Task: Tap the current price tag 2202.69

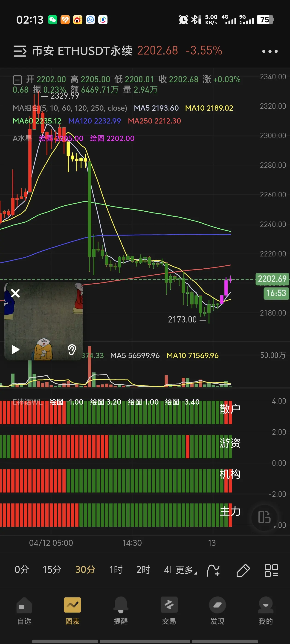Action: point(272,279)
